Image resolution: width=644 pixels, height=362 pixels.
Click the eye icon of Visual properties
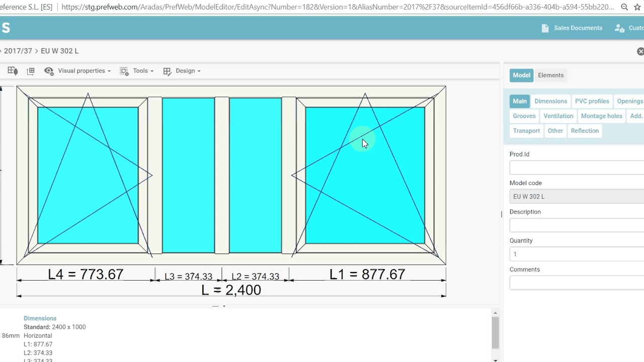click(49, 71)
